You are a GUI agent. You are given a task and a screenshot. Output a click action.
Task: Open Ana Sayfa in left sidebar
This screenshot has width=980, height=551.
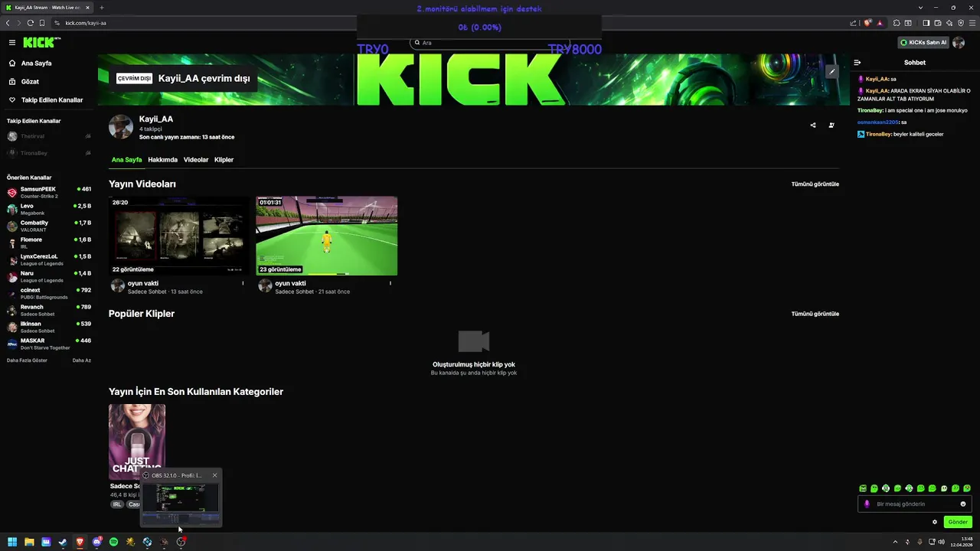(36, 64)
